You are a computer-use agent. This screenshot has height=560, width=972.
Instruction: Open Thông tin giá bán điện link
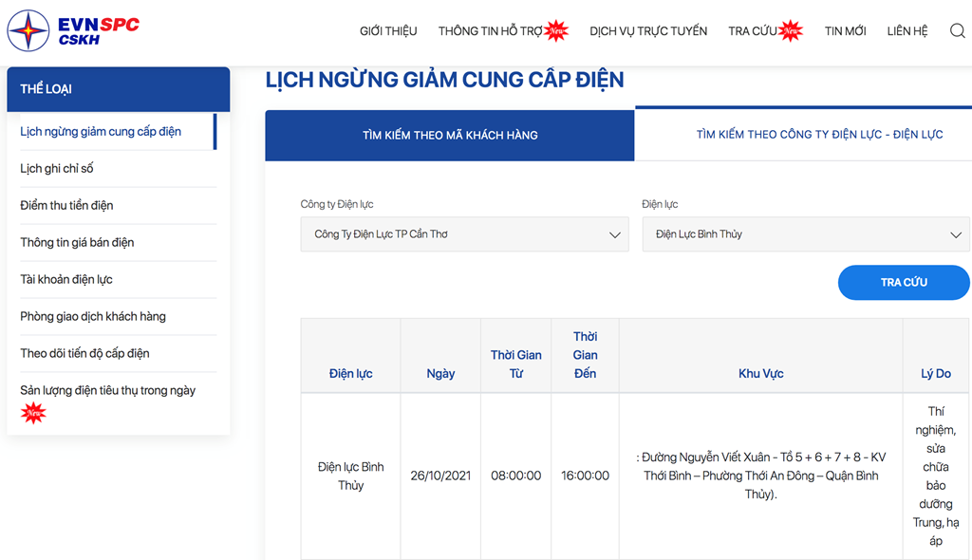point(77,242)
